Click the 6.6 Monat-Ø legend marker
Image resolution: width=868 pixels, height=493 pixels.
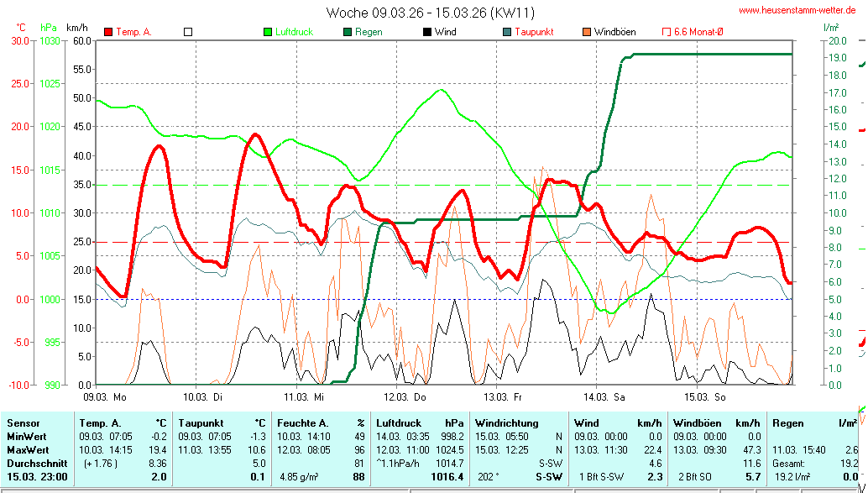[x=667, y=32]
